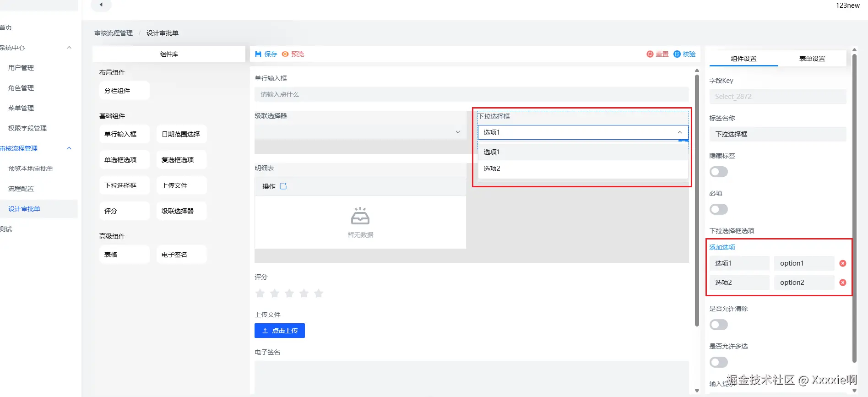
Task: Pick the 复选框选项 component
Action: [x=182, y=160]
